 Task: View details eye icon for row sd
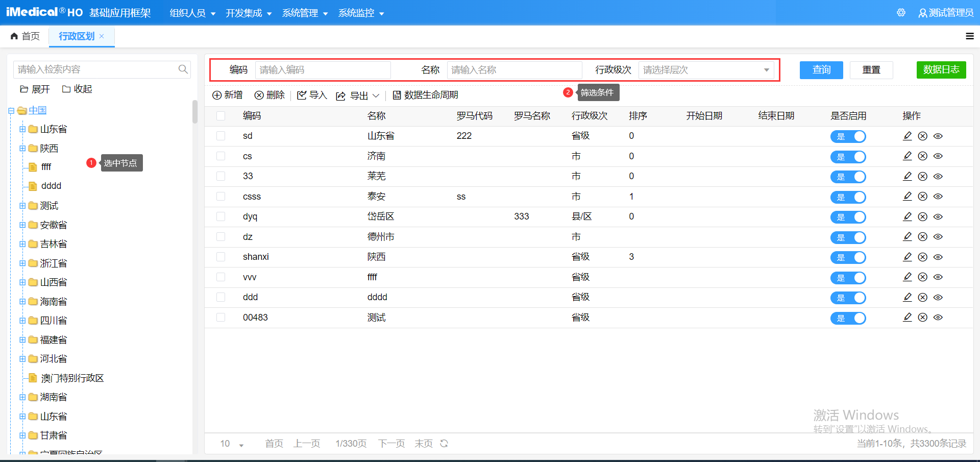[x=938, y=136]
